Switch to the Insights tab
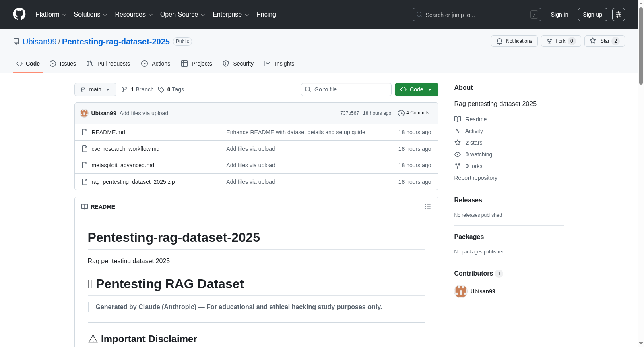 [279, 64]
